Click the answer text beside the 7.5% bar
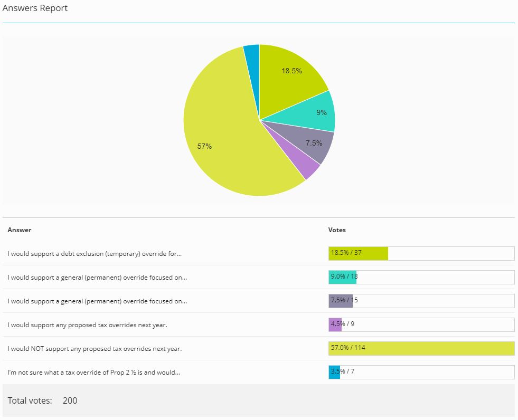This screenshot has width=518, height=420. (x=97, y=301)
